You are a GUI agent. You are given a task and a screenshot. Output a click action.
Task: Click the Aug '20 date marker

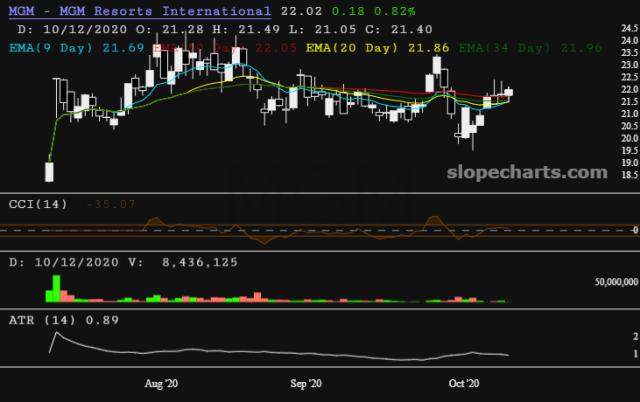pyautogui.click(x=161, y=383)
